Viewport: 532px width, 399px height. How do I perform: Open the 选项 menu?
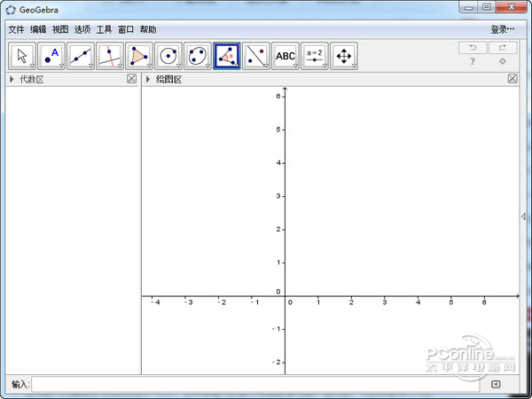click(x=82, y=29)
